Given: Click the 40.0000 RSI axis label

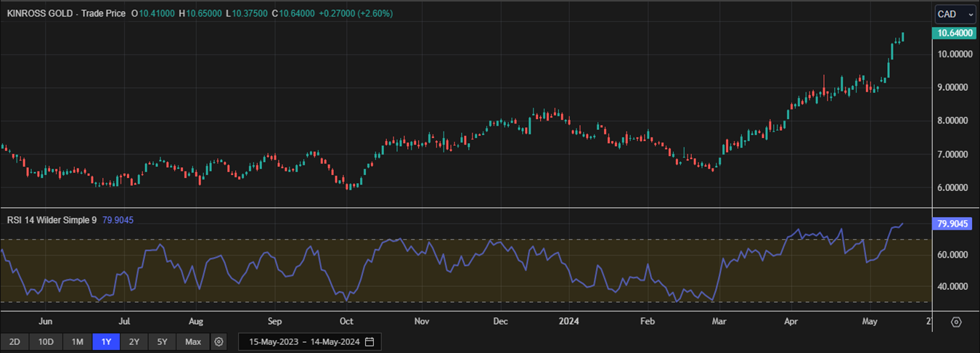Looking at the screenshot, I should click(954, 286).
